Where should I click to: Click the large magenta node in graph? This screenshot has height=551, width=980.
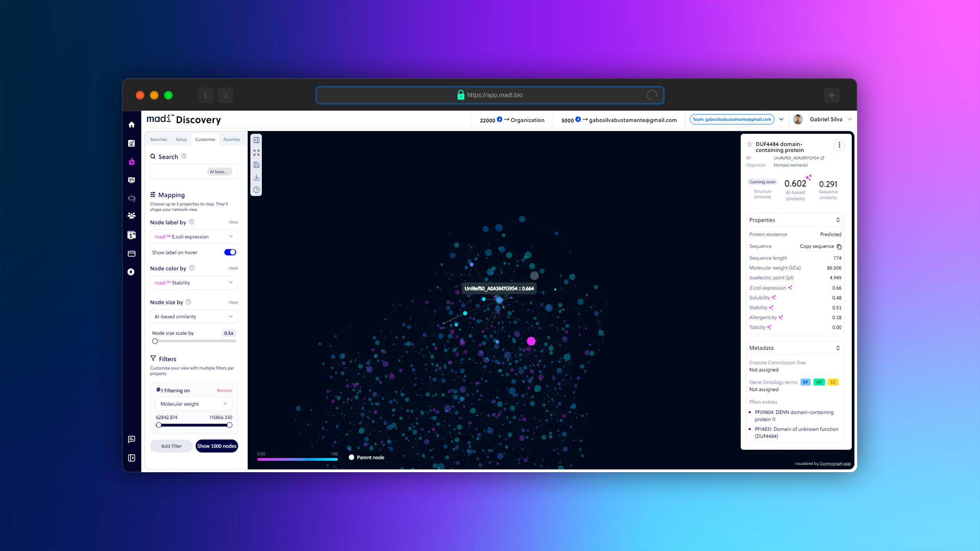tap(531, 341)
